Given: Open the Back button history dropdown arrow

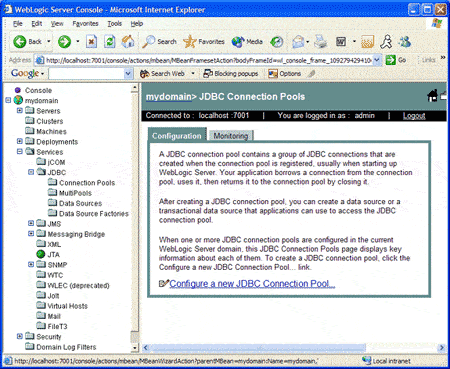Looking at the screenshot, I should coord(49,42).
